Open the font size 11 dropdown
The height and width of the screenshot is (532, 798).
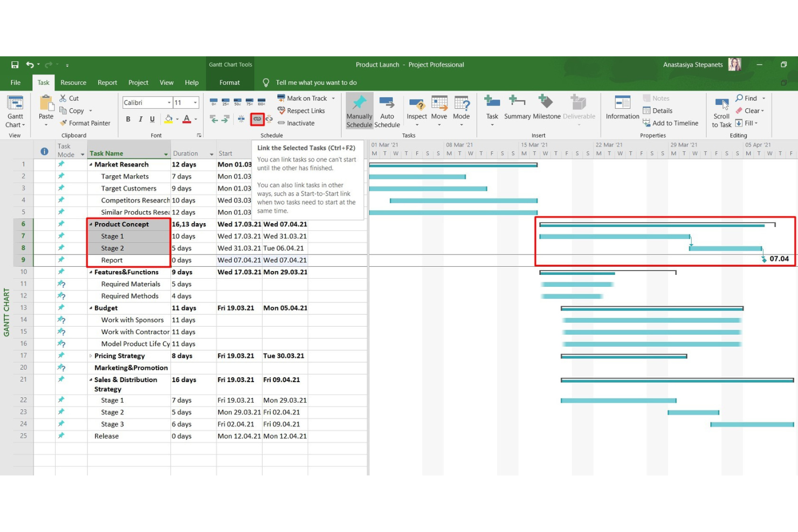click(x=195, y=102)
